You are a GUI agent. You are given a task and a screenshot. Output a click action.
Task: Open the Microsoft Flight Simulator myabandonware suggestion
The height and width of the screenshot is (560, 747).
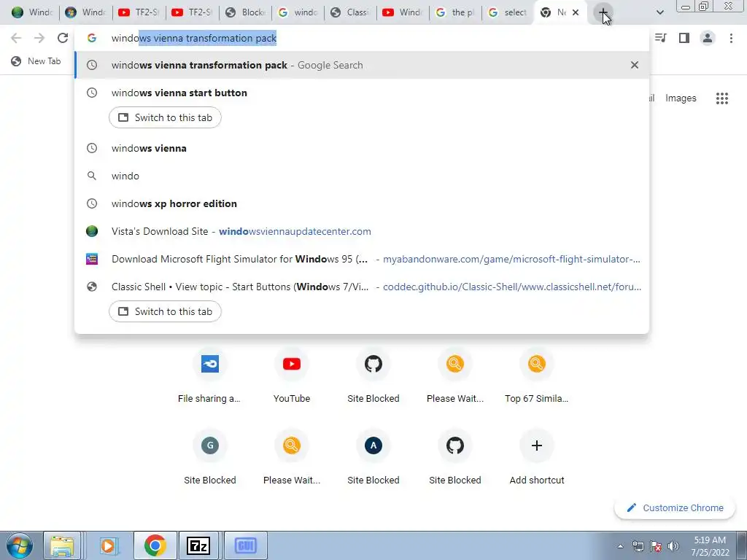[x=362, y=259]
